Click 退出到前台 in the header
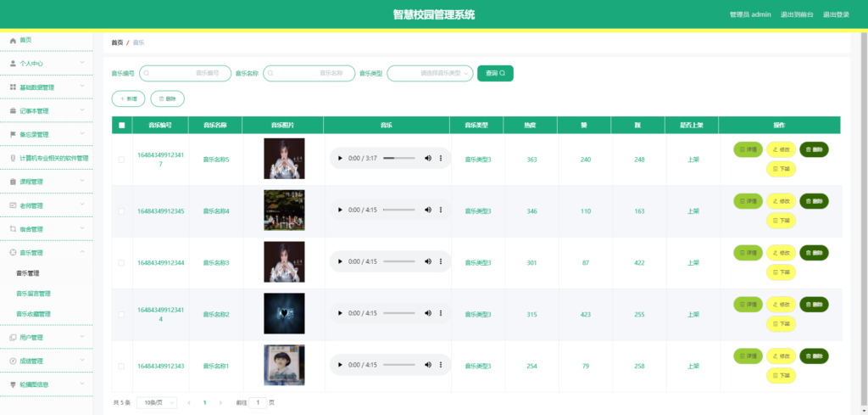Viewport: 868px width, 415px height. (797, 15)
